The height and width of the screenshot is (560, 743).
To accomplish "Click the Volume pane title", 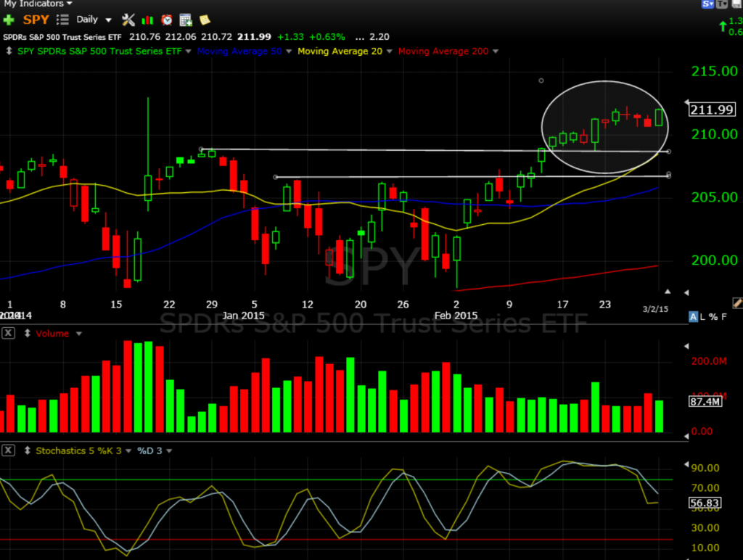I will 52,334.
